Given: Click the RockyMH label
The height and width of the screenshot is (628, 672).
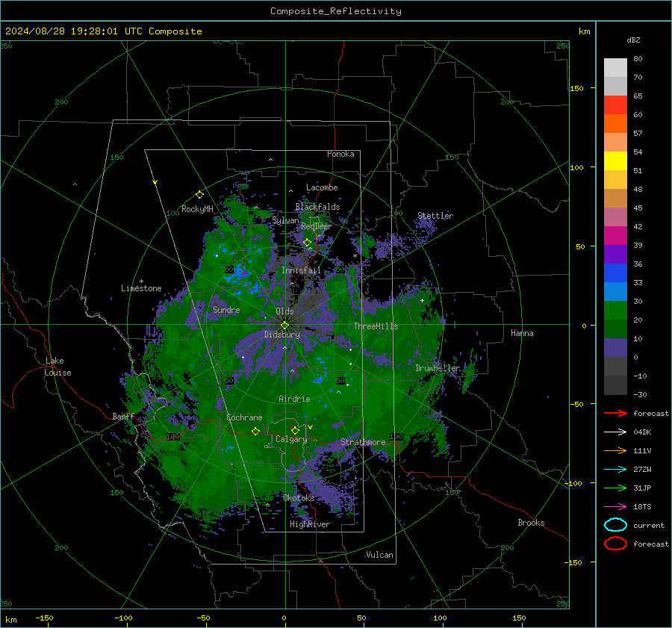Looking at the screenshot, I should point(197,209).
